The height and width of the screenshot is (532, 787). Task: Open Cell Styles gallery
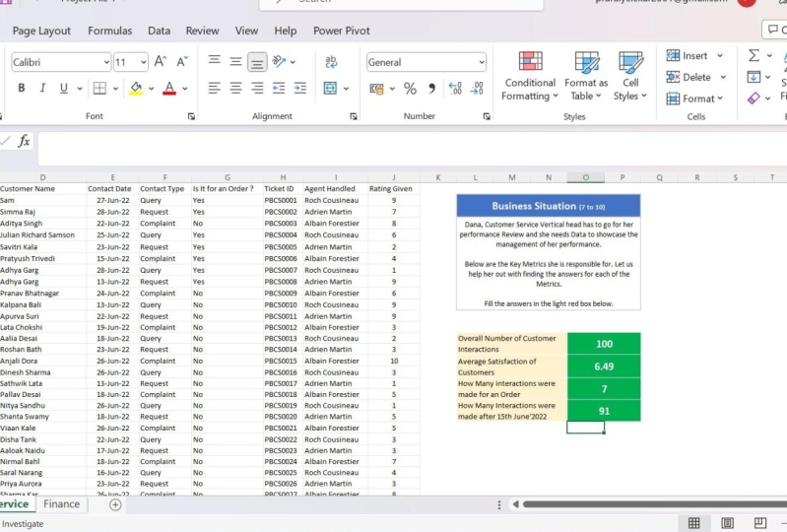point(630,76)
